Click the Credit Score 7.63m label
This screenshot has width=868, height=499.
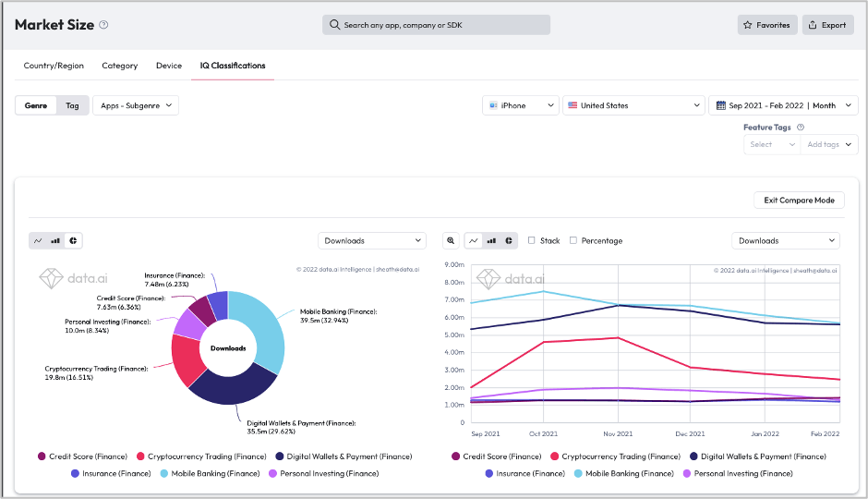(x=130, y=303)
